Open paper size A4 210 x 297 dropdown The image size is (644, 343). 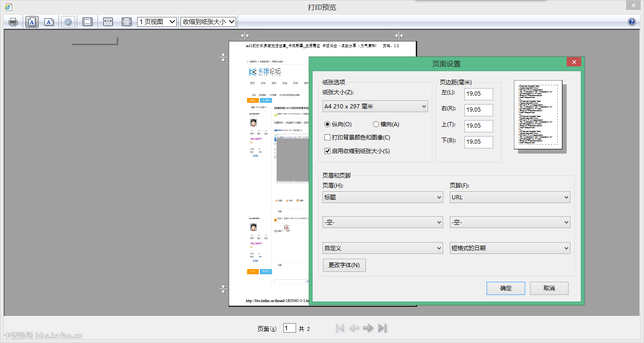click(375, 106)
